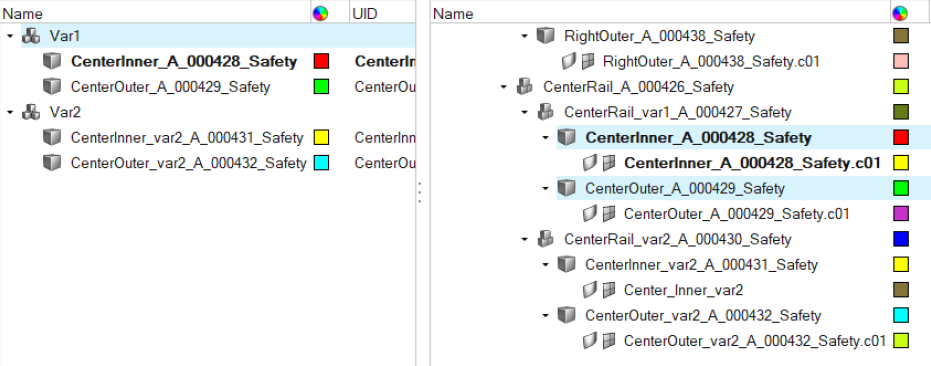Open the blue swatch of CenterRail_var2_A_000430_Safety
This screenshot has width=931, height=366.
click(x=901, y=239)
